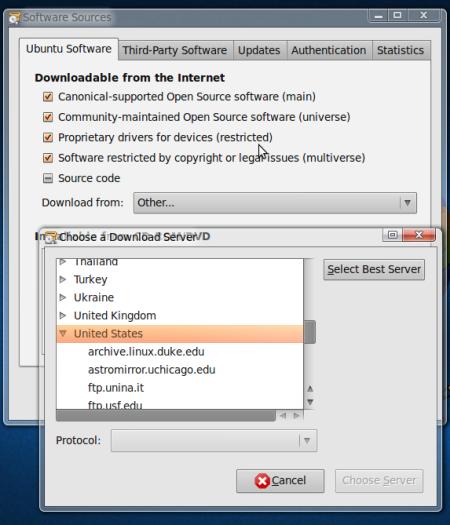Open the Authentication tab
This screenshot has width=450, height=525.
pos(329,50)
